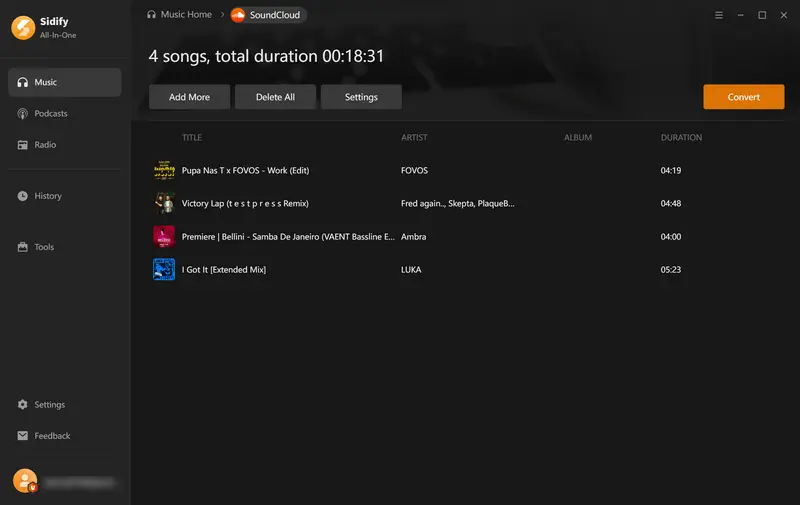Image resolution: width=800 pixels, height=505 pixels.
Task: Click title 'Victory Lap (t e s t p r e s s Remix)'
Action: point(245,204)
